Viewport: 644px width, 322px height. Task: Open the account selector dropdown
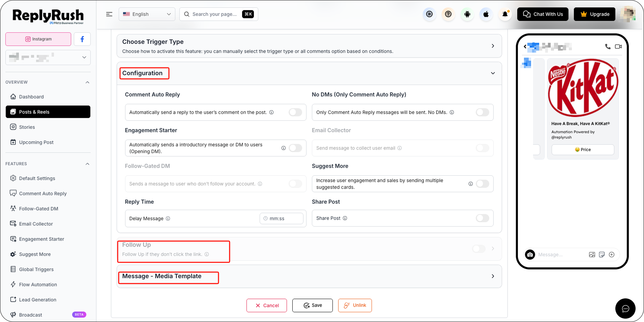click(x=48, y=57)
